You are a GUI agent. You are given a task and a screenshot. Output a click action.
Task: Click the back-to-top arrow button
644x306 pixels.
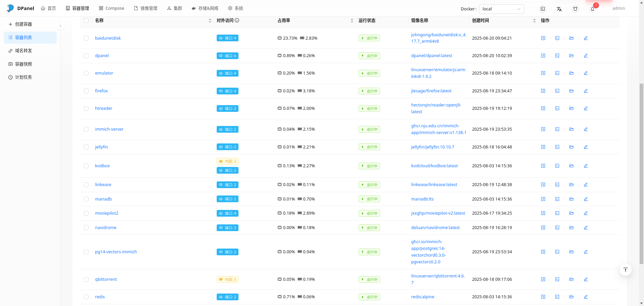(x=626, y=270)
